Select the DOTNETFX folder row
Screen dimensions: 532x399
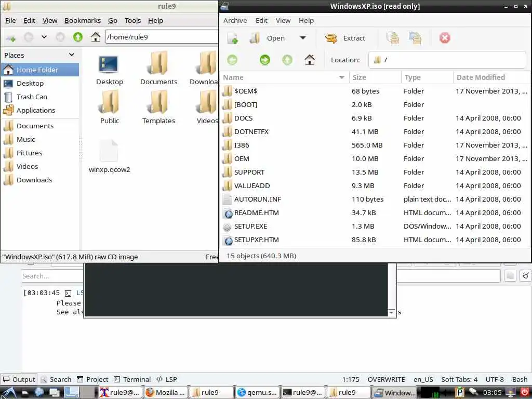[x=375, y=131]
